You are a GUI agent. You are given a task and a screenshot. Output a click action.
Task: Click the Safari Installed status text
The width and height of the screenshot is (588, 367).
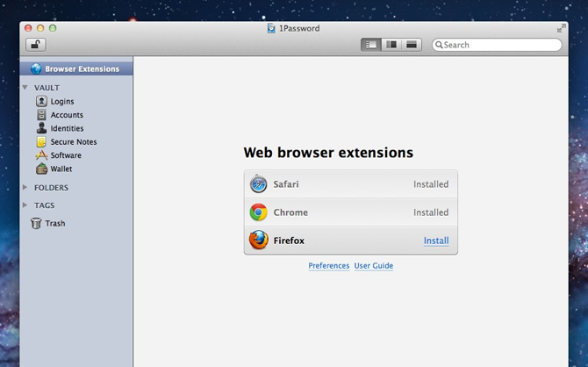(x=431, y=184)
